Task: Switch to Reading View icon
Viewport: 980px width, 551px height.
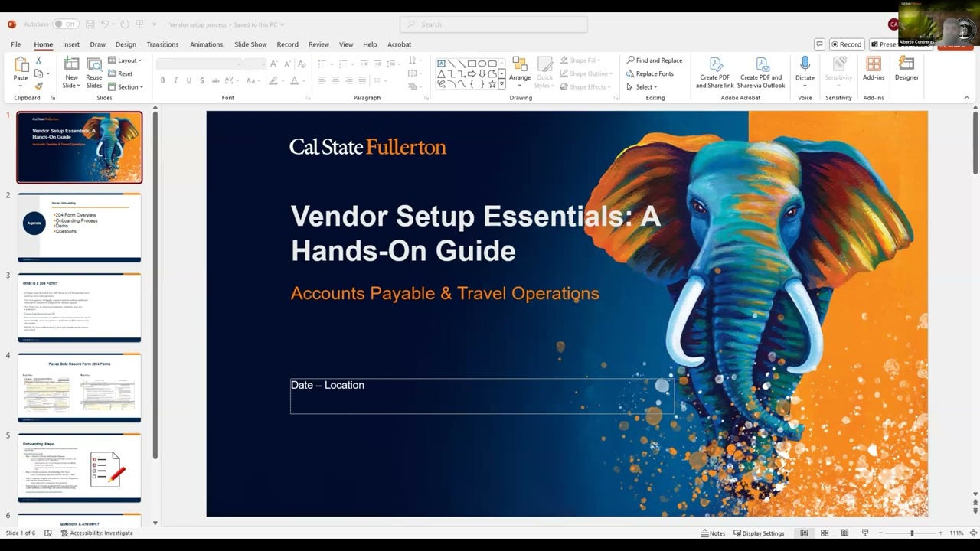Action: 844,533
